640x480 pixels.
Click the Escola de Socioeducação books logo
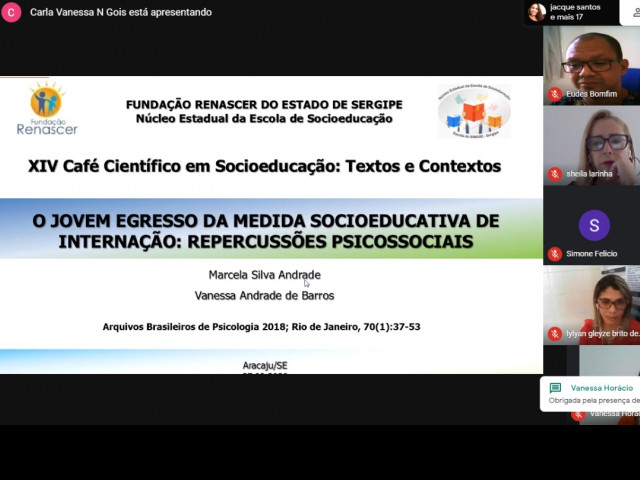(473, 112)
